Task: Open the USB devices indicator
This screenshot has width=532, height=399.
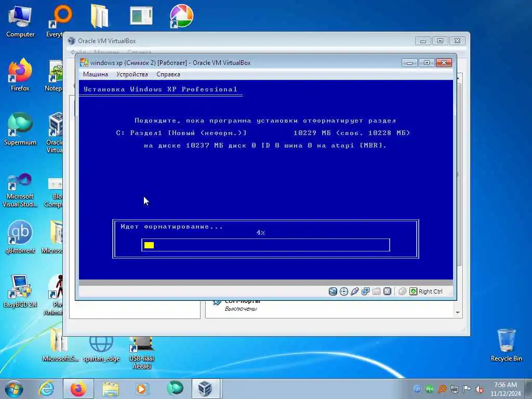Action: tap(354, 291)
